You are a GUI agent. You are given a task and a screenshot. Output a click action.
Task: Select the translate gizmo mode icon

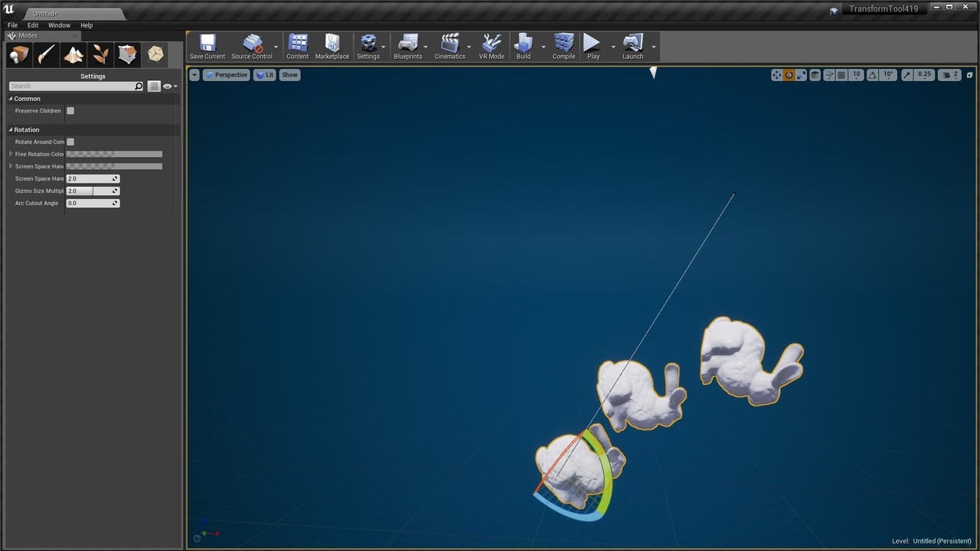tap(776, 75)
